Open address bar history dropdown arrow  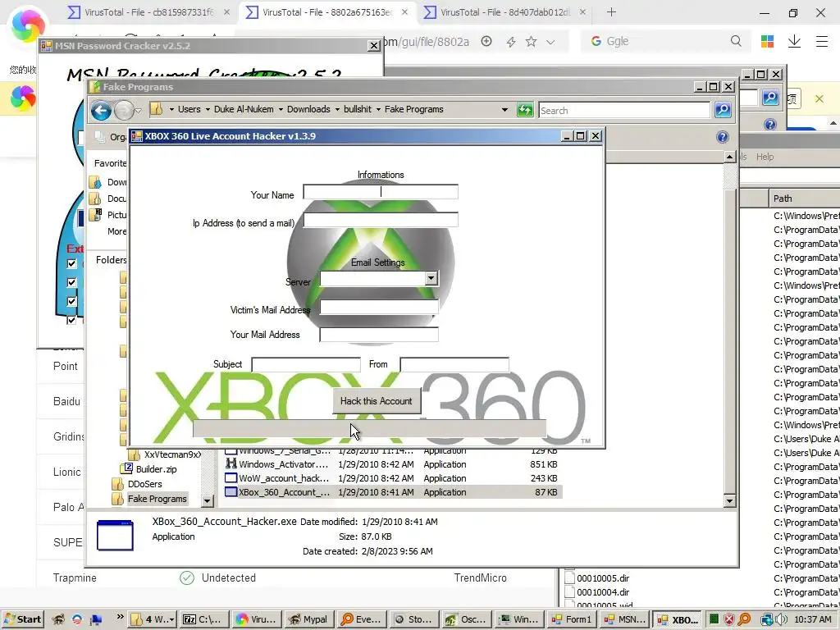[x=504, y=110]
